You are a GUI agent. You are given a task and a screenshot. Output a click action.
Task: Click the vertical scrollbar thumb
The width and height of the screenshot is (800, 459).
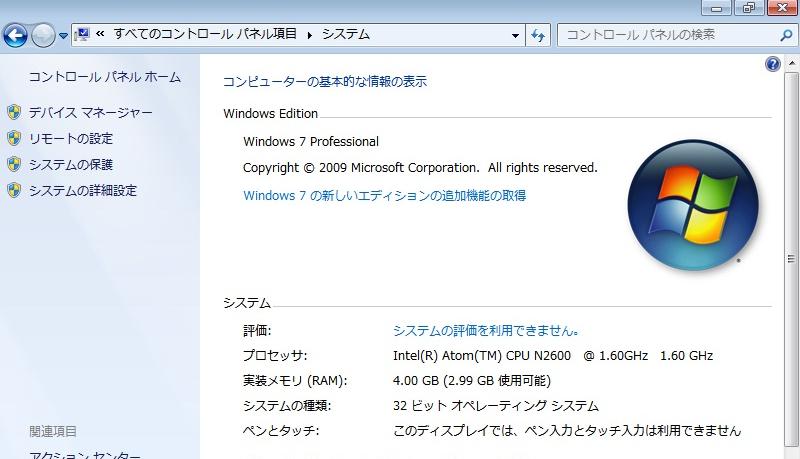pos(792,259)
